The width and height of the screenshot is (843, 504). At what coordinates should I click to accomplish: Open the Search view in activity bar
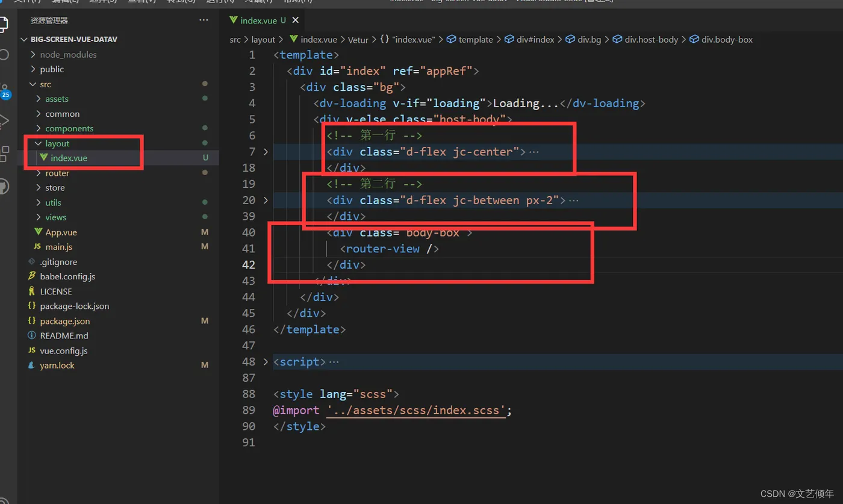coord(3,55)
